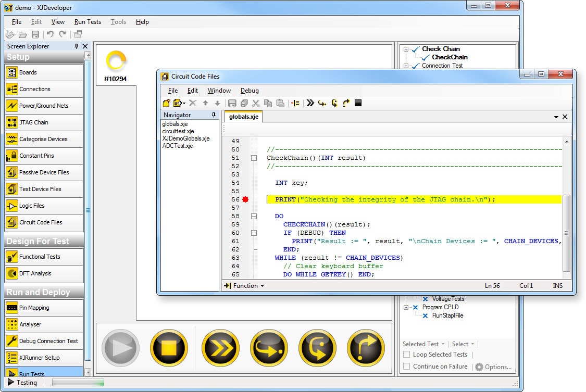
Task: Click the step over debug toolbar icon
Action: pos(322,103)
